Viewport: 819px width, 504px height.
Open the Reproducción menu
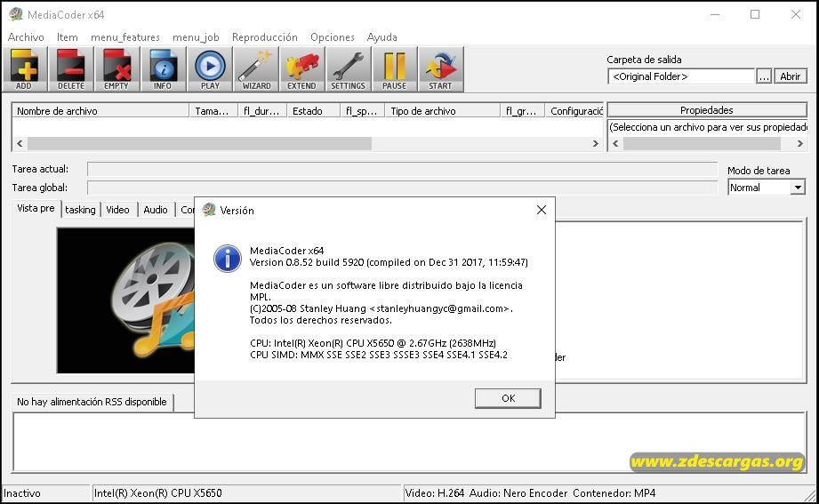point(265,37)
